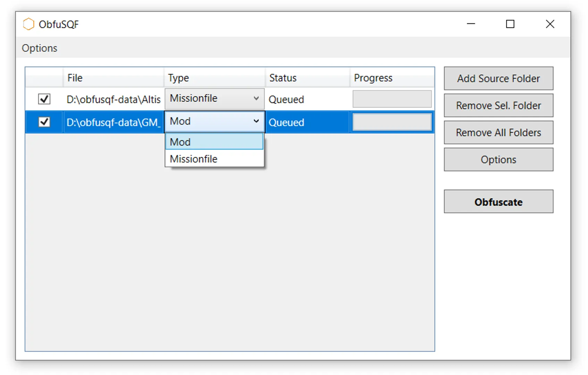Minimize the ObfuSQF window
This screenshot has width=588, height=375.
click(x=471, y=24)
